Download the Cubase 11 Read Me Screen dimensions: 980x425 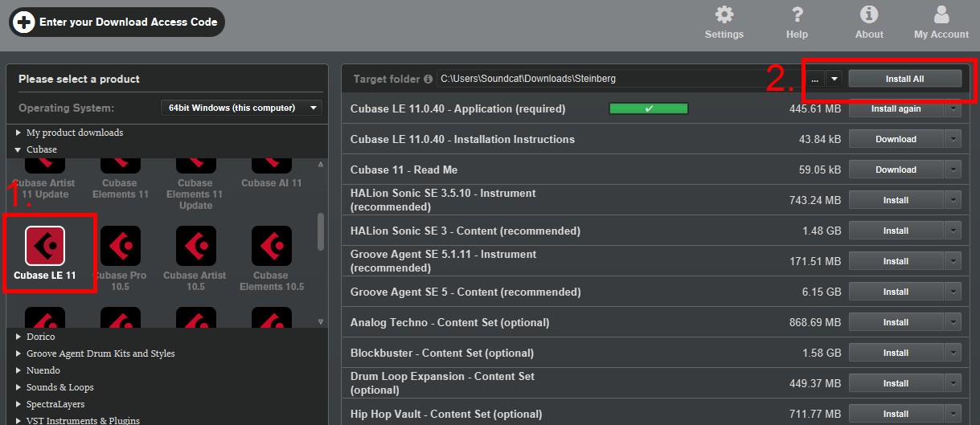pyautogui.click(x=896, y=170)
